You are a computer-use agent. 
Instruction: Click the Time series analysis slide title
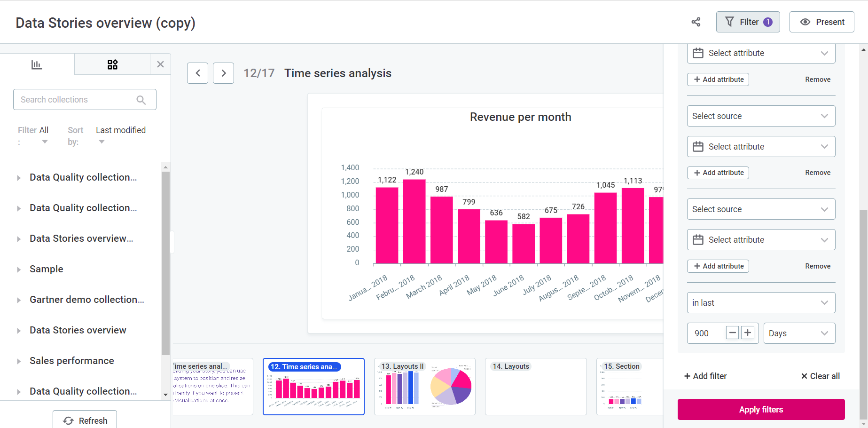tap(337, 73)
